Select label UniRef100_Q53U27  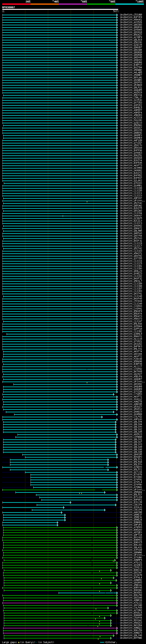coord(131,407)
